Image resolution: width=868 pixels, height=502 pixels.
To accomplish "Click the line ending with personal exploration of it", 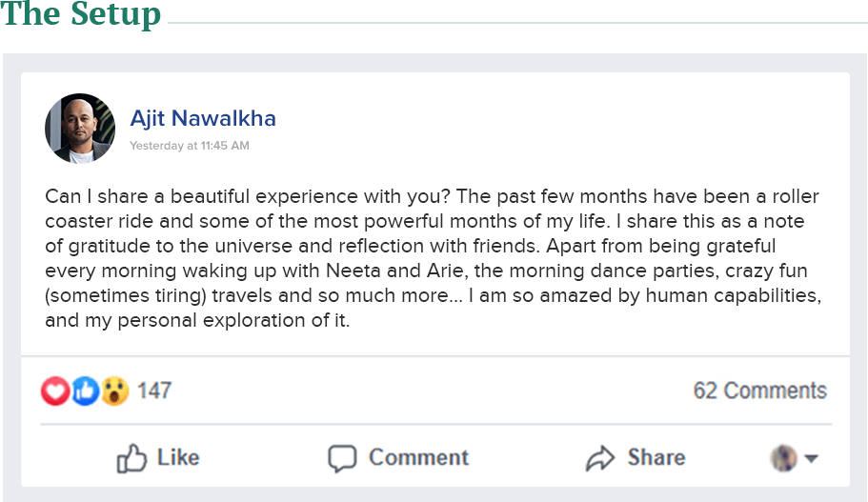I will [197, 320].
